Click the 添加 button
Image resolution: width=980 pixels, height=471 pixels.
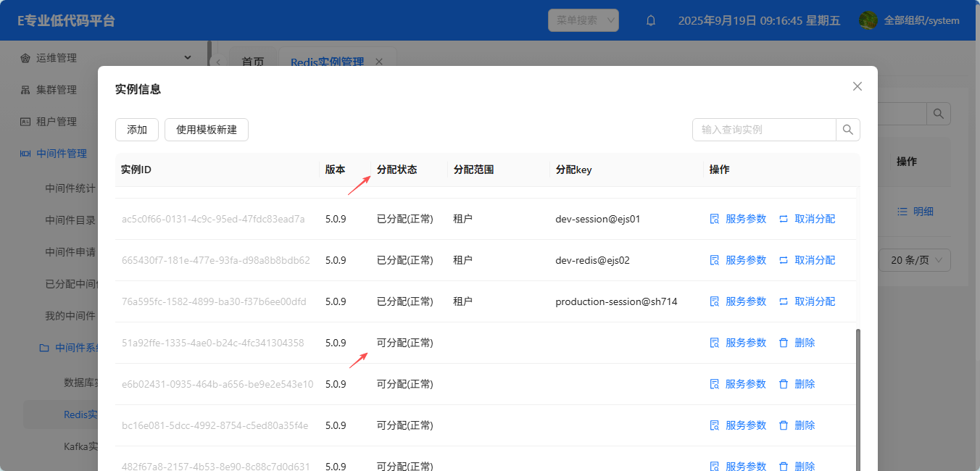(137, 130)
